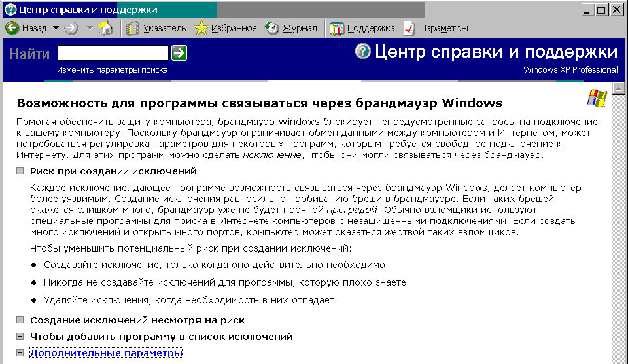Go to the Home page icon

pyautogui.click(x=106, y=28)
